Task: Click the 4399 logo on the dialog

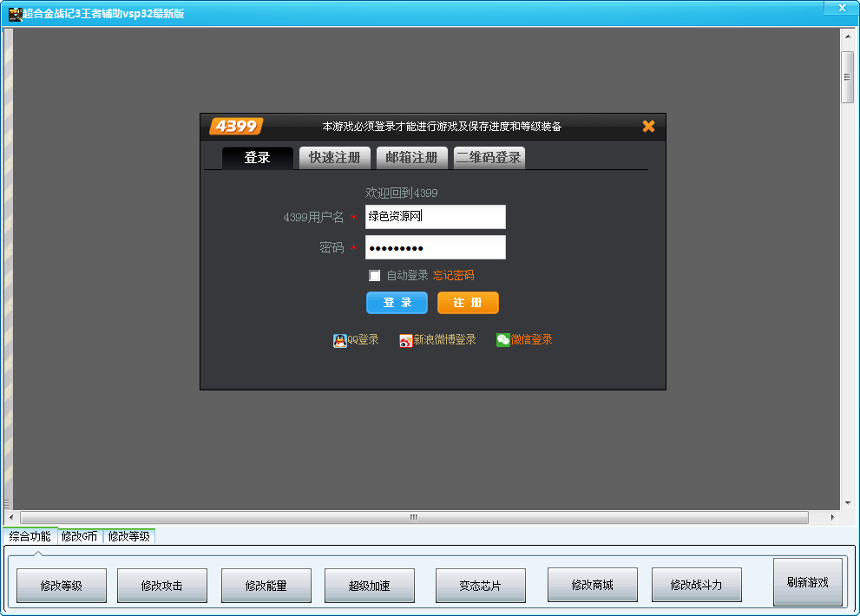Action: 236,126
